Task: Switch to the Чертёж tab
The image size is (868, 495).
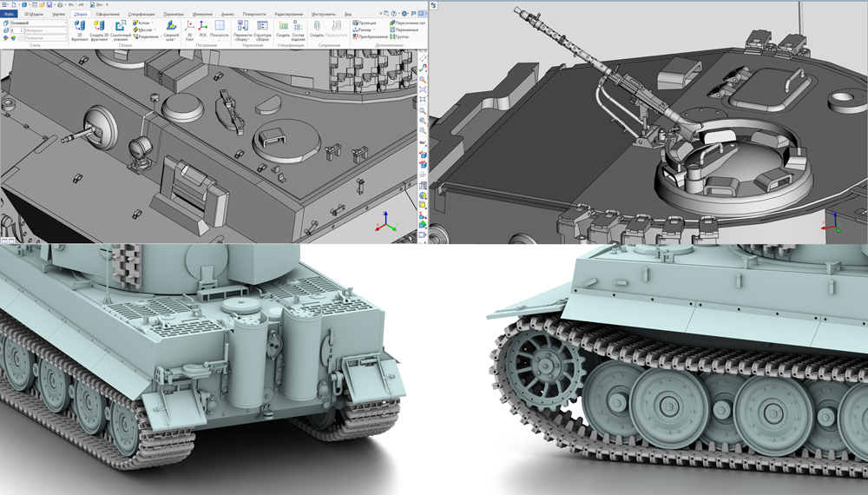Action: click(58, 14)
